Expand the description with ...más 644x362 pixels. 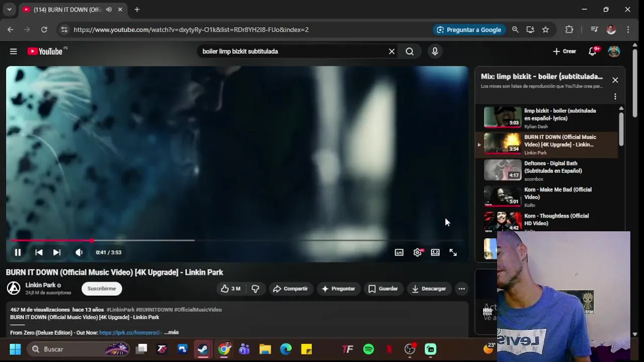[x=172, y=332]
